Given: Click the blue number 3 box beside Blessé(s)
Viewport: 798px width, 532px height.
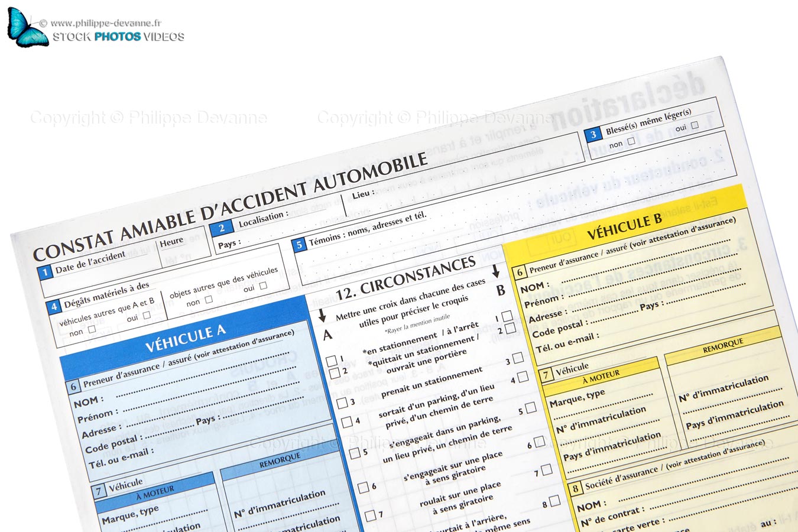Looking at the screenshot, I should point(593,135).
